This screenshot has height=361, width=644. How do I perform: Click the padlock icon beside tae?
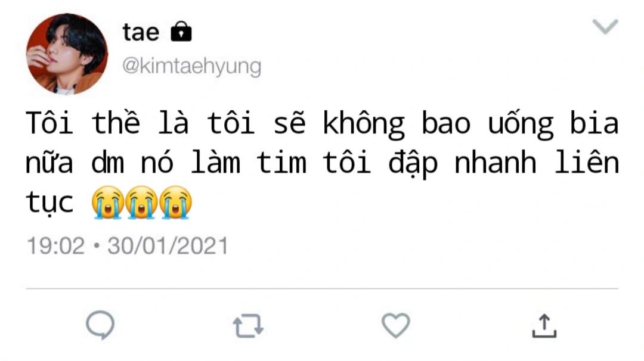click(x=181, y=32)
